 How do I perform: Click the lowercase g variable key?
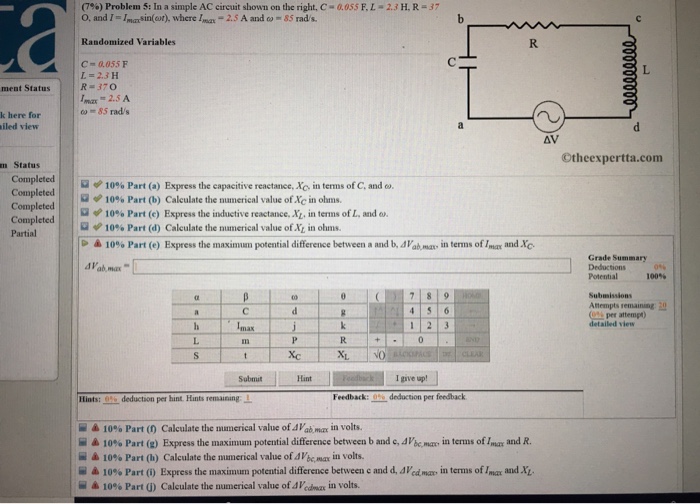(x=343, y=312)
